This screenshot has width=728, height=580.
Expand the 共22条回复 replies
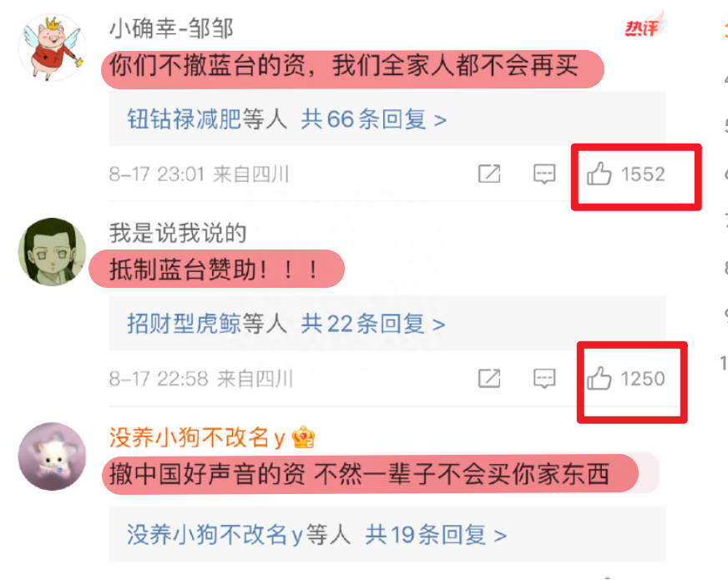click(373, 324)
